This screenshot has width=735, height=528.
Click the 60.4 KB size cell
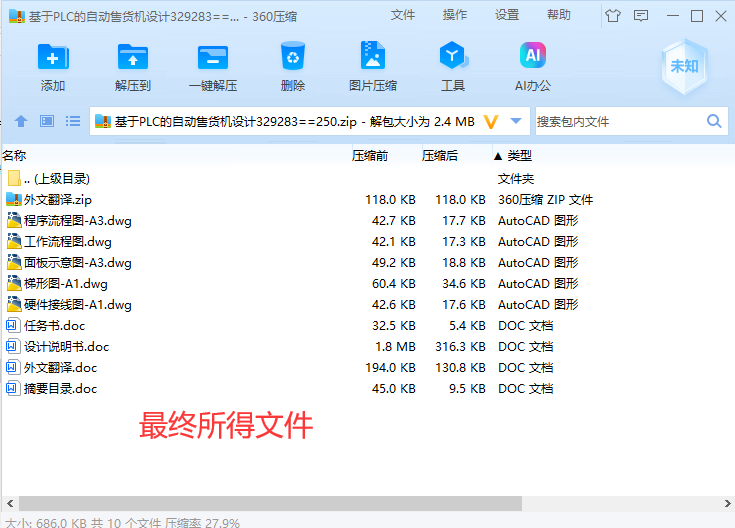(x=394, y=284)
